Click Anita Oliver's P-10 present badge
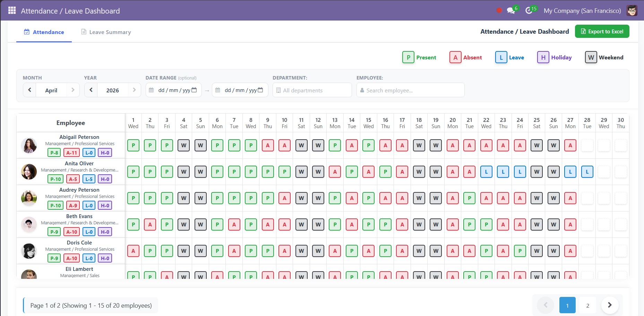The width and height of the screenshot is (644, 316). pyautogui.click(x=55, y=179)
